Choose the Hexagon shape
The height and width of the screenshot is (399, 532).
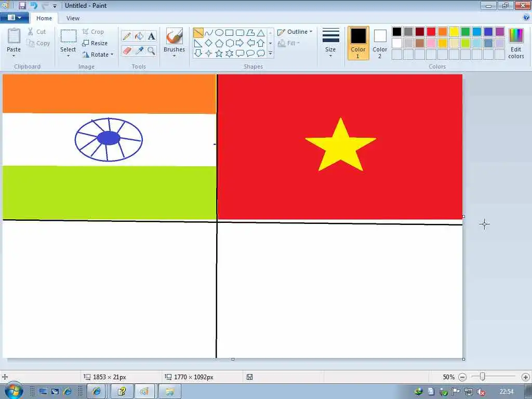coord(229,43)
